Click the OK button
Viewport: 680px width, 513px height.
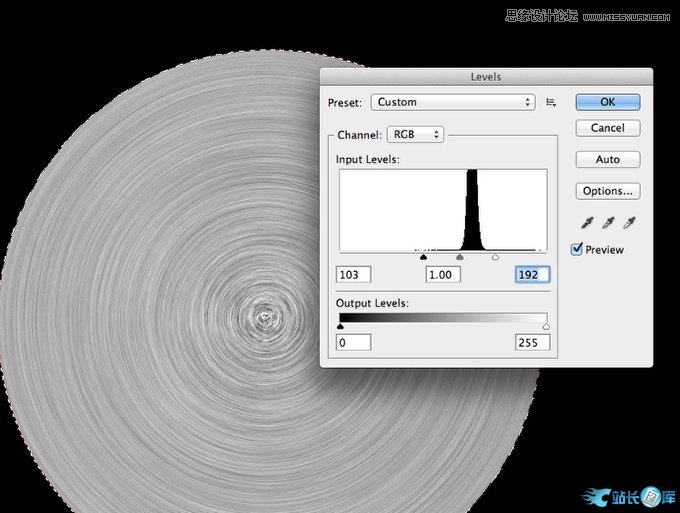tap(607, 102)
